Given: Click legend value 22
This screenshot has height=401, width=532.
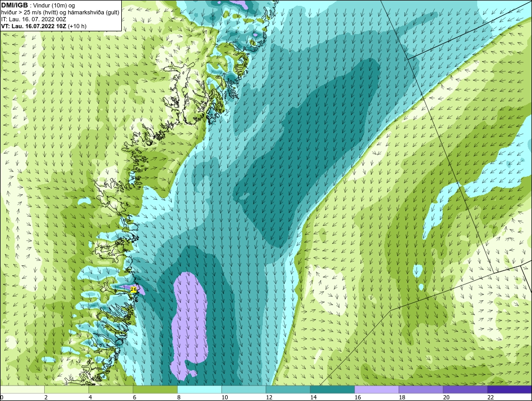Looking at the screenshot, I should pos(490,397).
